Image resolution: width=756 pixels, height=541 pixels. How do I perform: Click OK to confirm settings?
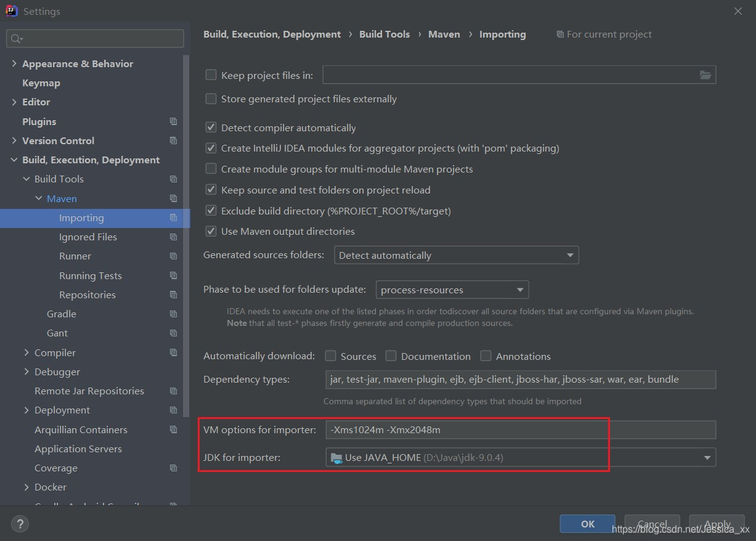click(x=588, y=524)
